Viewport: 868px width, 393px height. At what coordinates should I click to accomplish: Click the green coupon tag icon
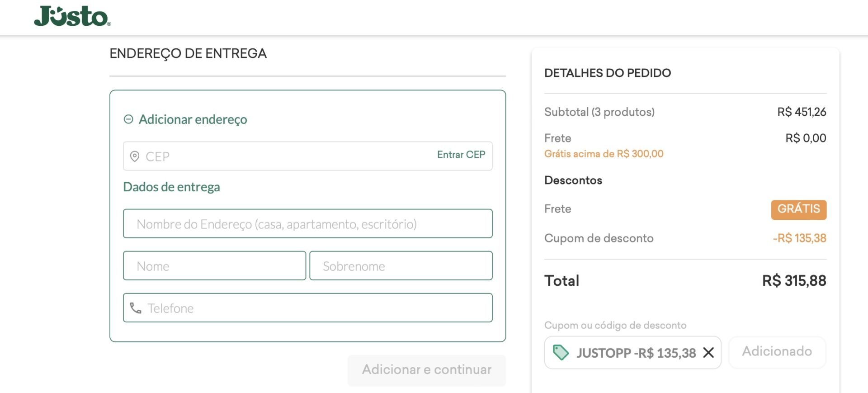pos(561,352)
